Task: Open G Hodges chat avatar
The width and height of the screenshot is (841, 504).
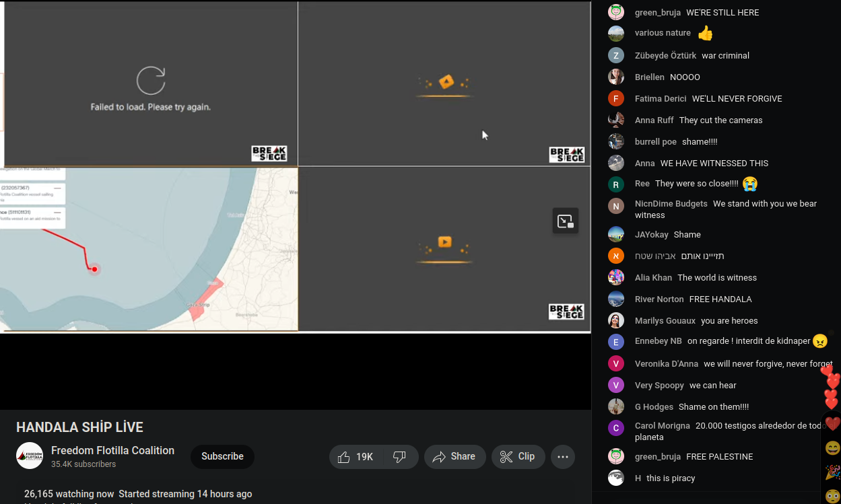Action: coord(616,406)
